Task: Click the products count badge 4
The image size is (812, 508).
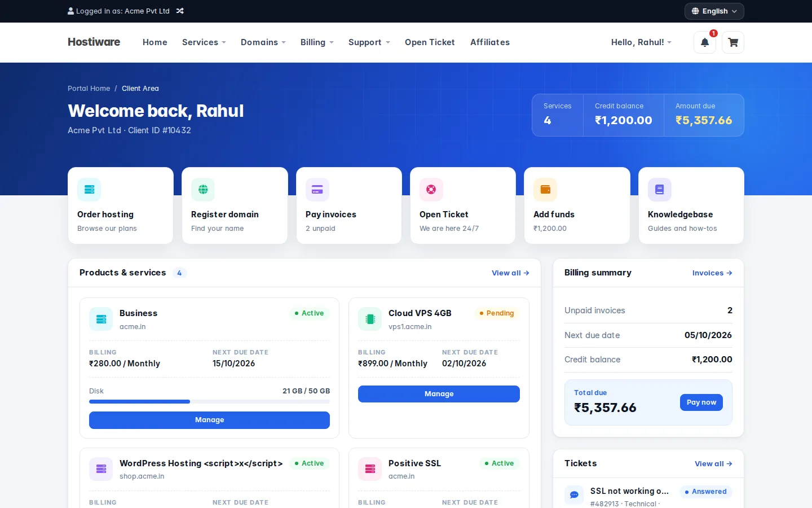Action: coord(179,273)
